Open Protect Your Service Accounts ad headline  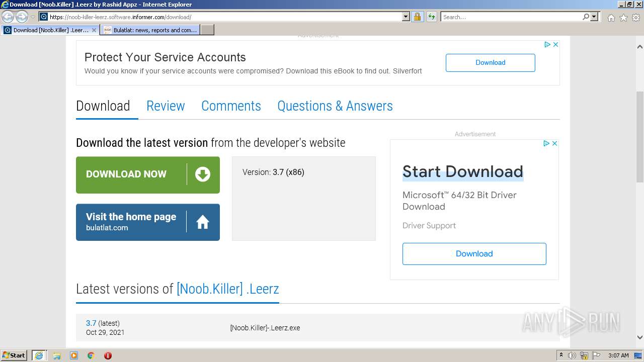click(165, 57)
